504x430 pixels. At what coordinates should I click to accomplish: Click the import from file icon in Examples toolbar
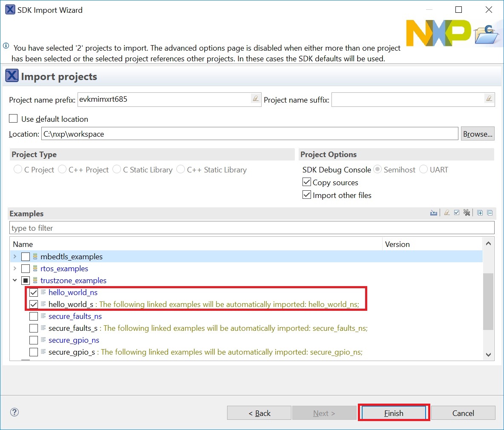point(434,213)
